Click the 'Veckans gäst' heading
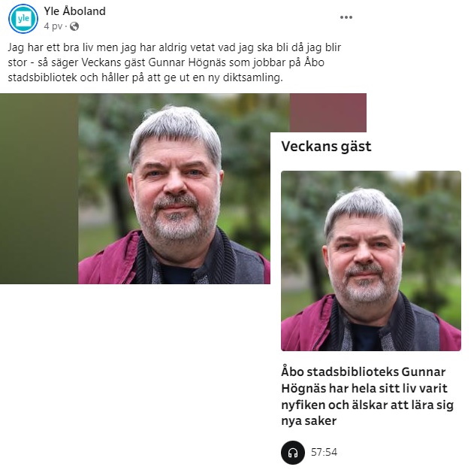This screenshot has width=474, height=476. (326, 147)
